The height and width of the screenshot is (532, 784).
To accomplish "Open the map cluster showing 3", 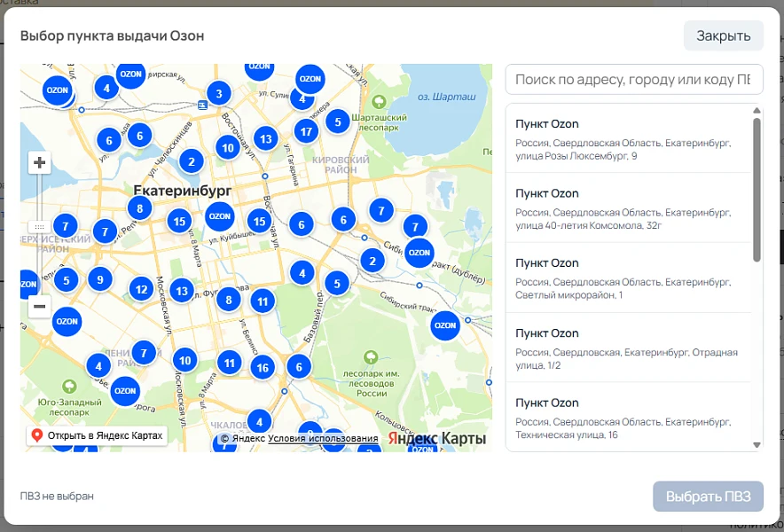I will tap(218, 93).
